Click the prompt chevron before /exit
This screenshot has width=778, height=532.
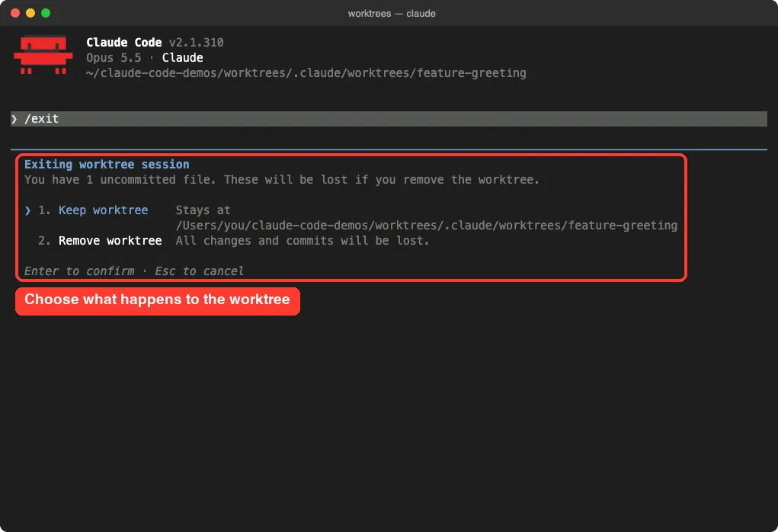pos(14,119)
